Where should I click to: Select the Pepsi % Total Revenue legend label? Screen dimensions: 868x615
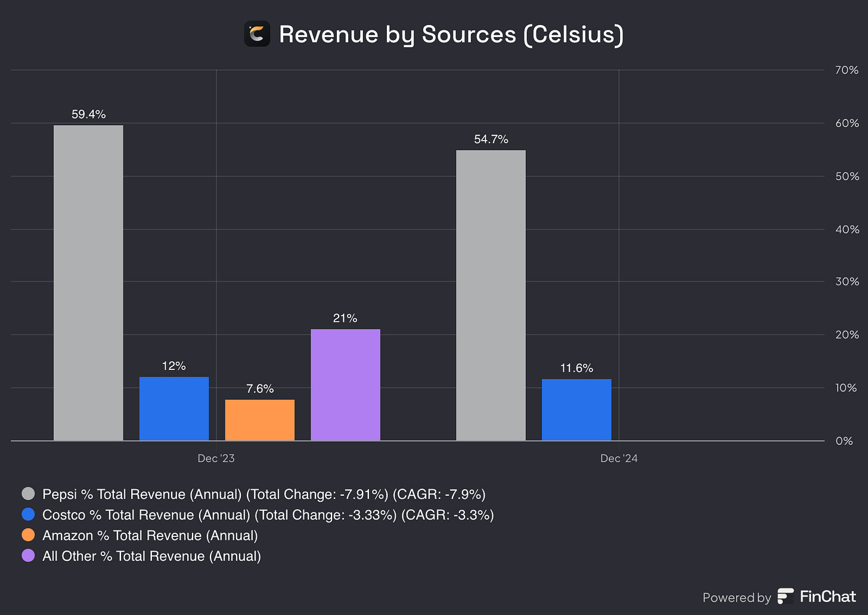(264, 495)
